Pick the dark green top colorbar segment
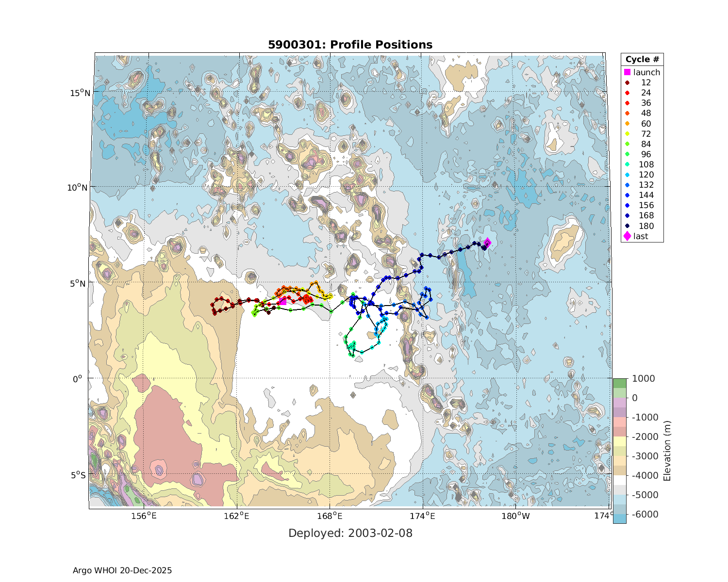This screenshot has width=728, height=582. (619, 383)
